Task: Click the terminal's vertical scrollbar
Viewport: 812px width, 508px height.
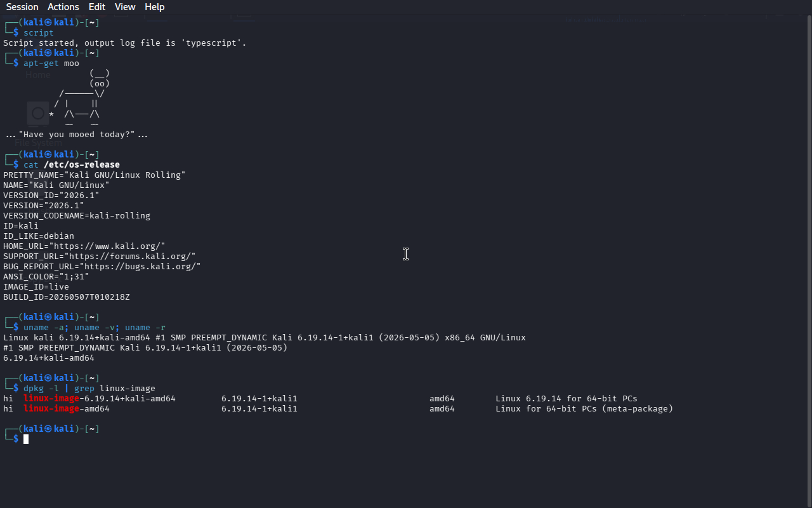Action: pyautogui.click(x=809, y=260)
